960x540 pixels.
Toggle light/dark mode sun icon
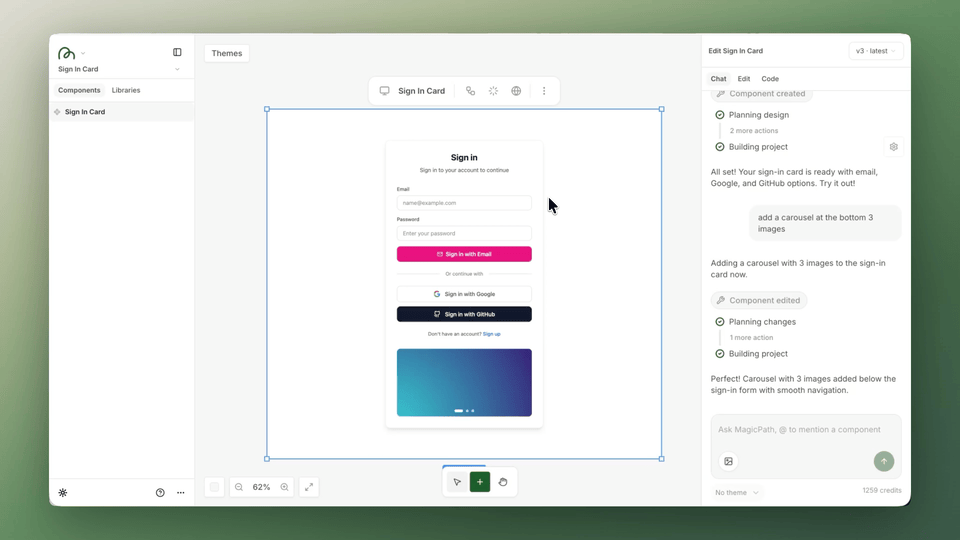pos(63,492)
